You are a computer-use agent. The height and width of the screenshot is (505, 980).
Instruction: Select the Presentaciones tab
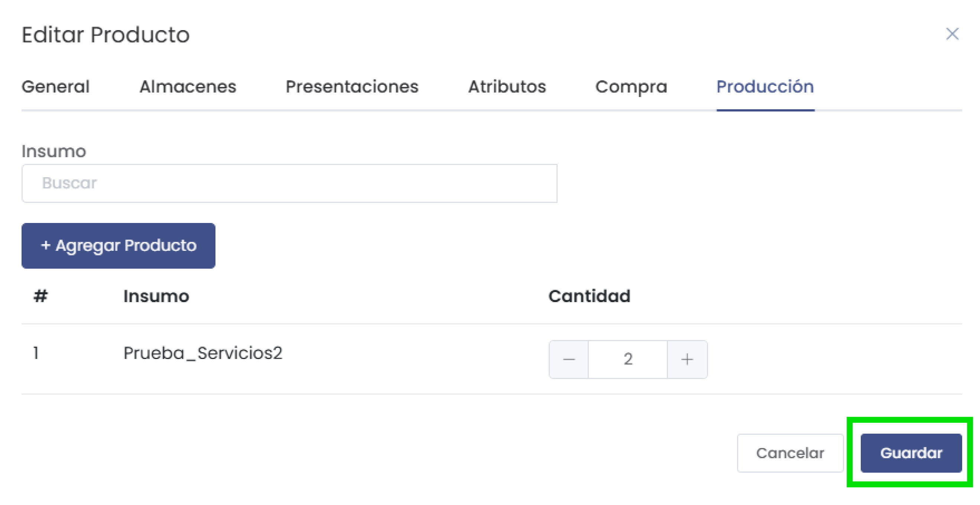coord(351,87)
